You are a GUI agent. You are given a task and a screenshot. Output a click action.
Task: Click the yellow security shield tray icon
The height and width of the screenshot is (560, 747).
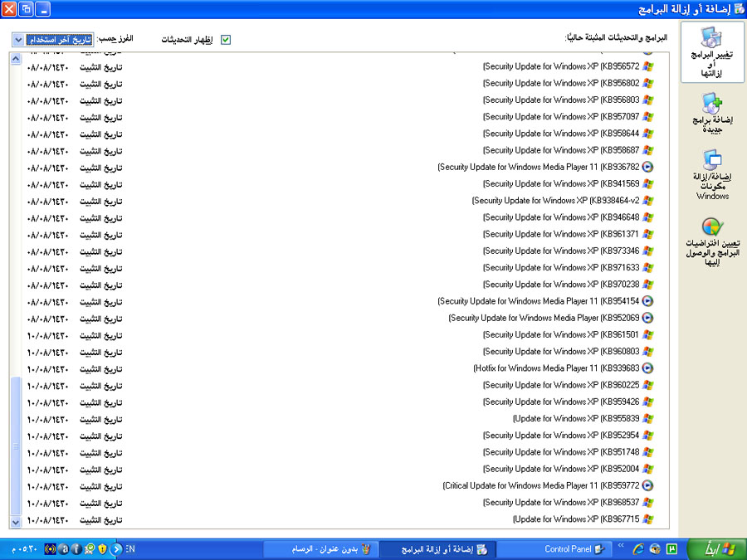pos(102,549)
